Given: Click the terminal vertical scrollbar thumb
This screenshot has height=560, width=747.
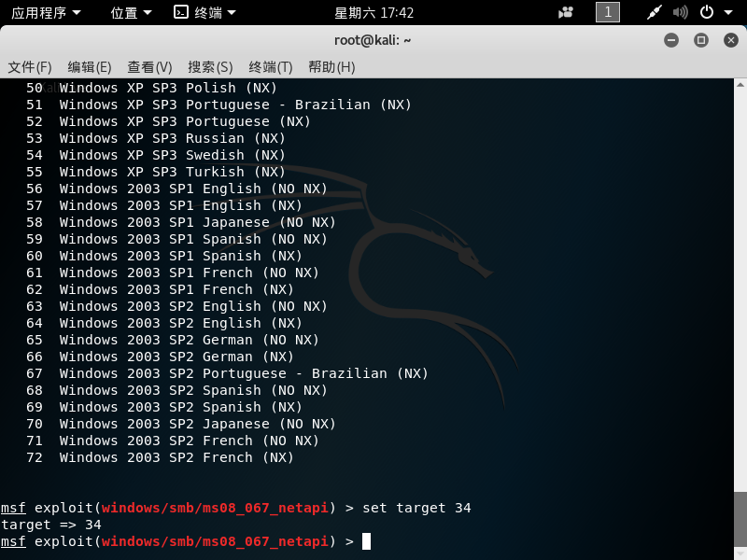Looking at the screenshot, I should point(740,520).
